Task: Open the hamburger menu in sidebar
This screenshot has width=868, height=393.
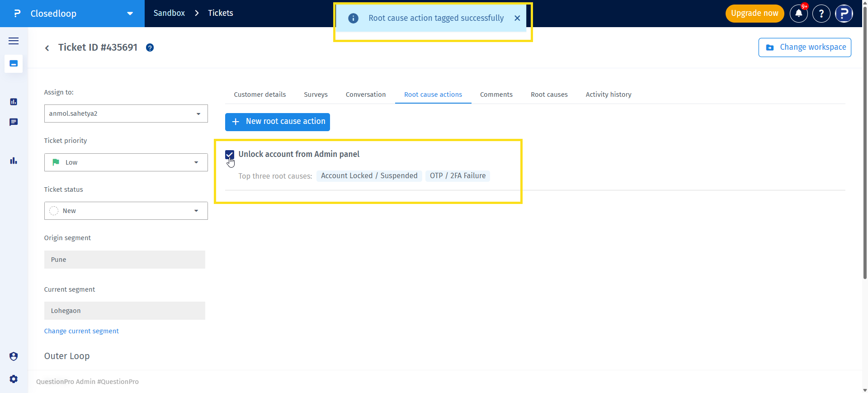Action: tap(14, 41)
